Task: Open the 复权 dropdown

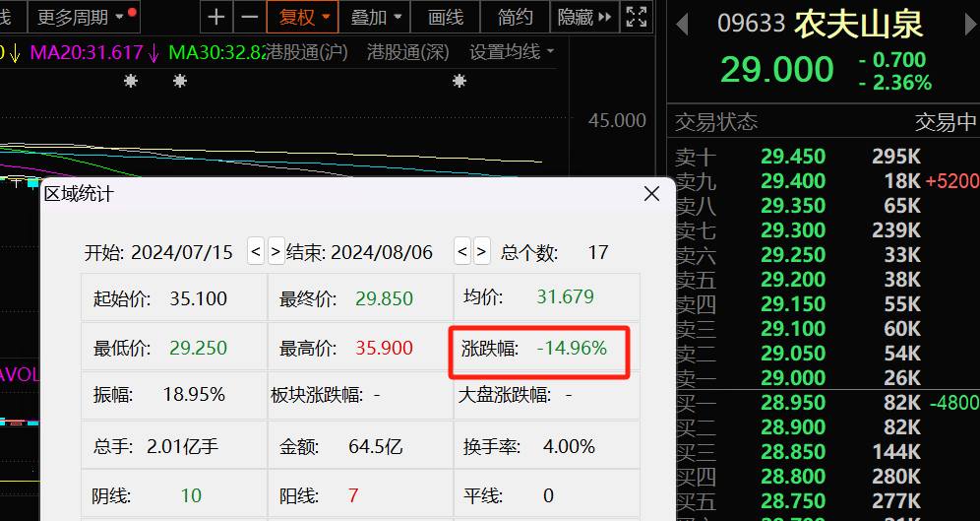Action: point(302,17)
